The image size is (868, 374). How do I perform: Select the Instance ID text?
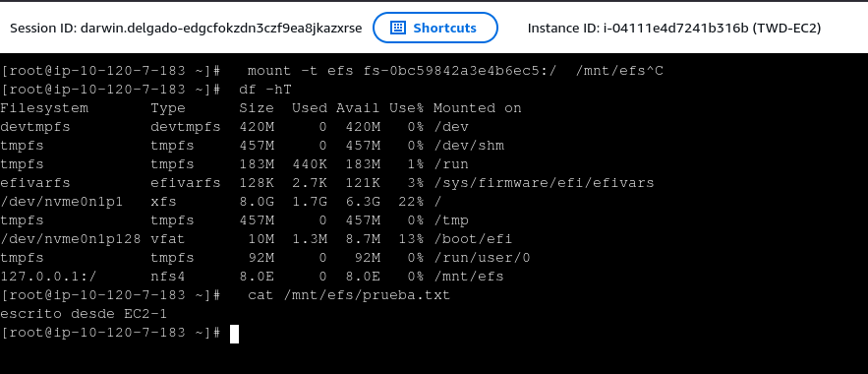pyautogui.click(x=673, y=28)
